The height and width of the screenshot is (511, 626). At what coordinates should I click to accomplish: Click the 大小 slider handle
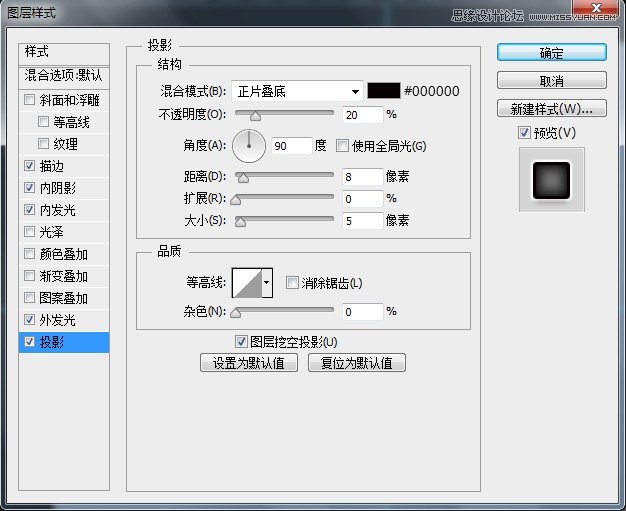coord(240,222)
